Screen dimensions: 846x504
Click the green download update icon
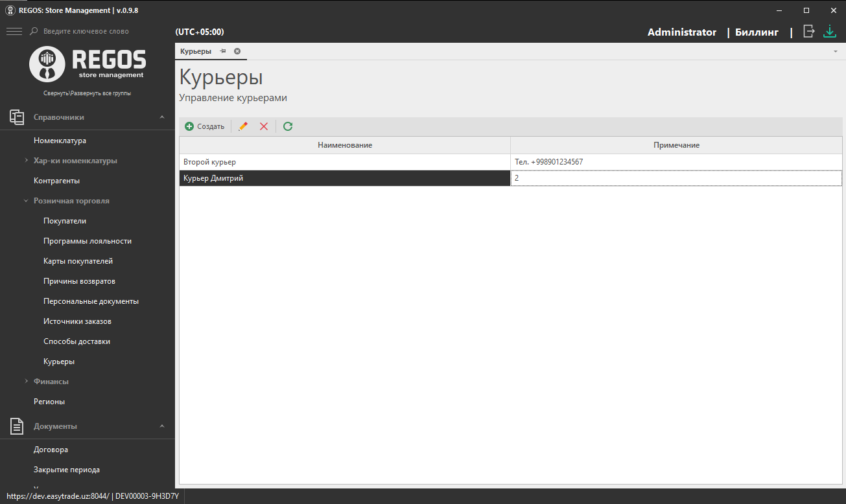830,31
